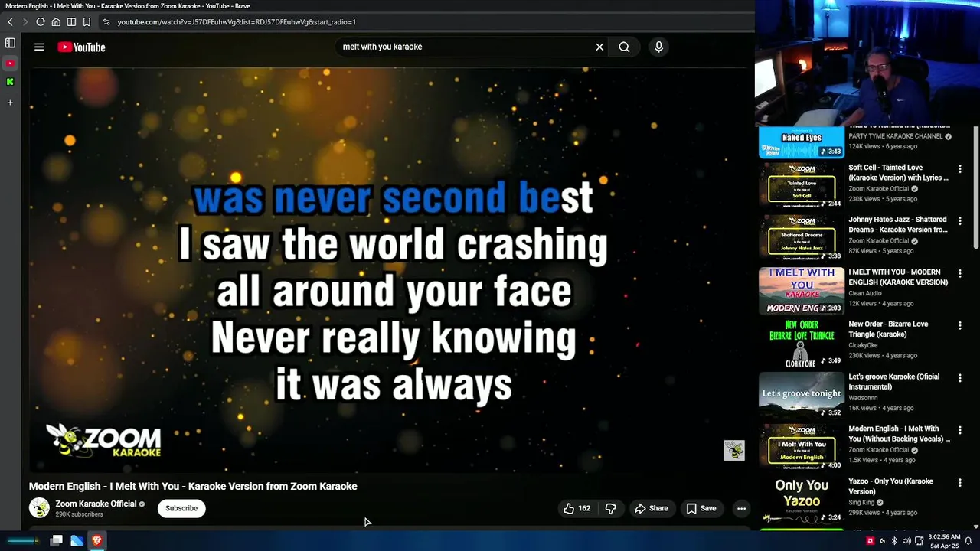Switch to the green K pinned tab

[x=10, y=82]
